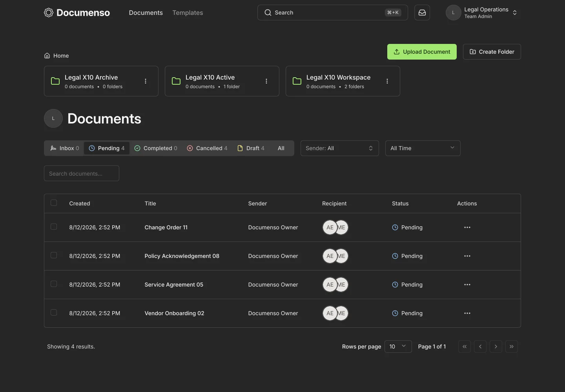The height and width of the screenshot is (392, 565).
Task: Open the Documents navigation link
Action: coord(146,13)
